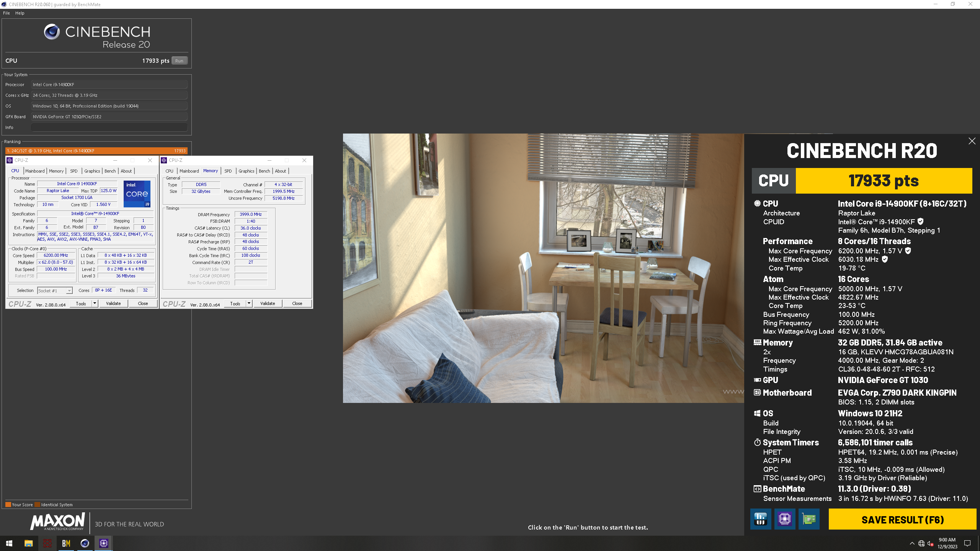
Task: Click the rendered room image
Action: click(x=543, y=268)
